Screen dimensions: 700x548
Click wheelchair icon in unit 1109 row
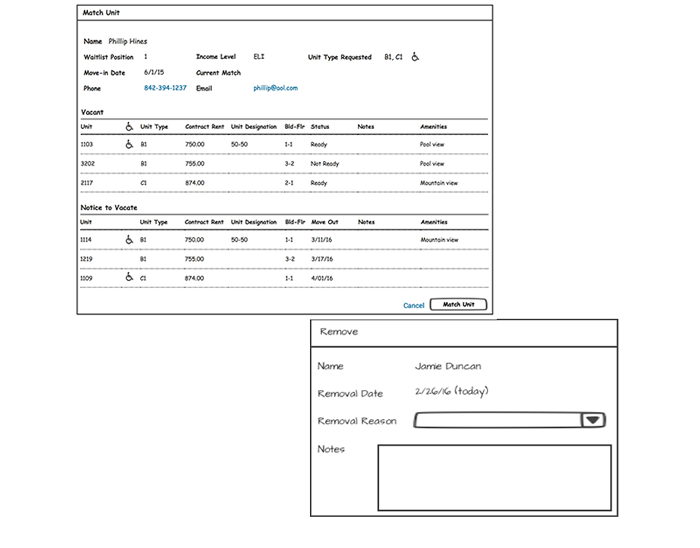pyautogui.click(x=129, y=277)
